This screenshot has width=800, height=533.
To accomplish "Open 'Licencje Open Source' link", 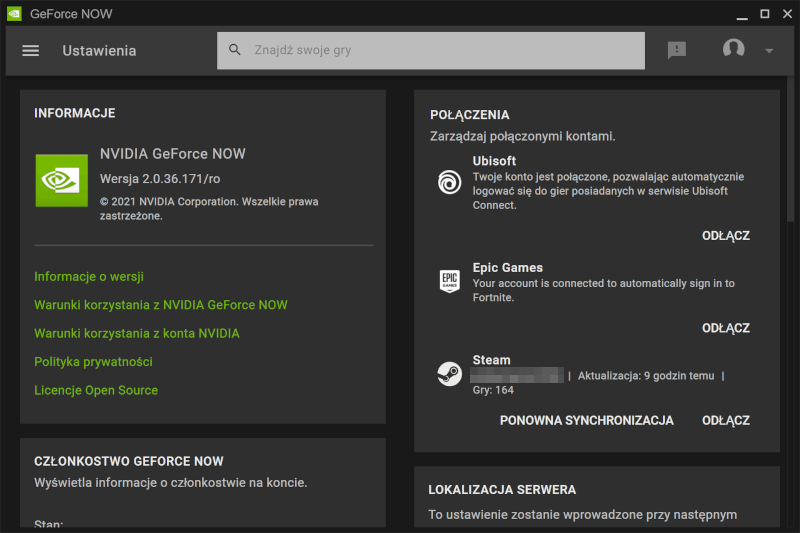I will coord(96,390).
